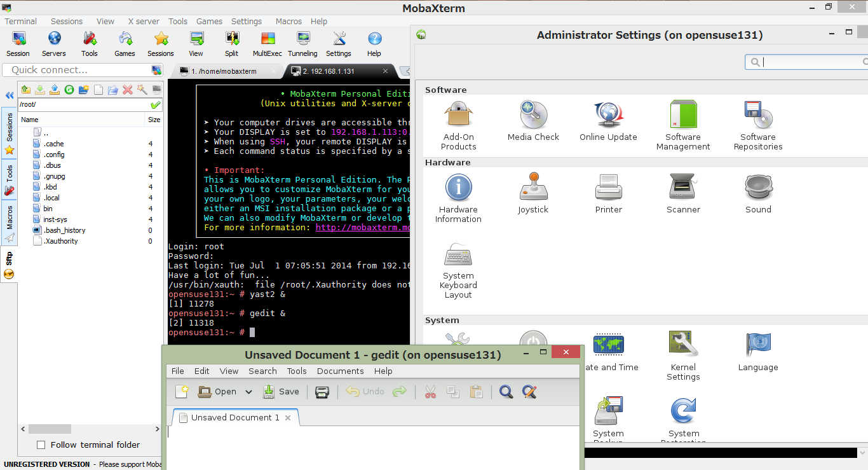
Task: Click the SFTP path field showing /root/
Action: (83, 104)
